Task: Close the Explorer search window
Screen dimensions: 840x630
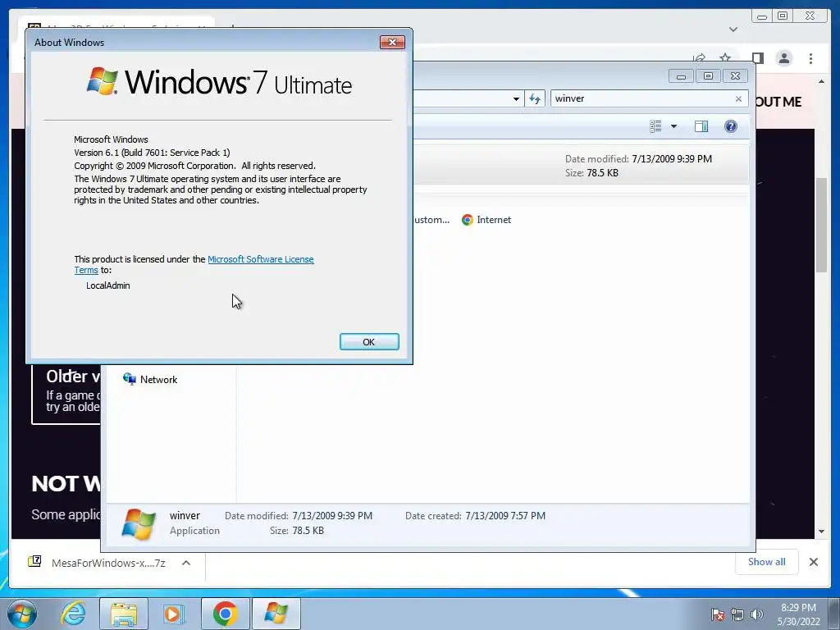Action: 736,76
